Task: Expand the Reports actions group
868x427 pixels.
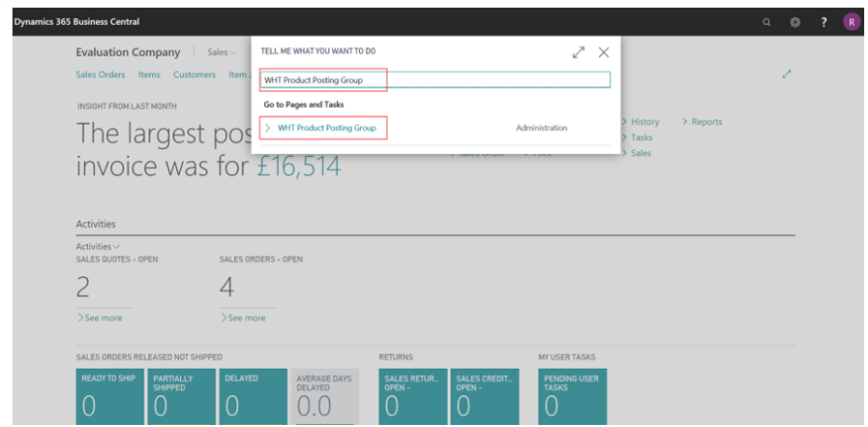Action: [x=702, y=122]
